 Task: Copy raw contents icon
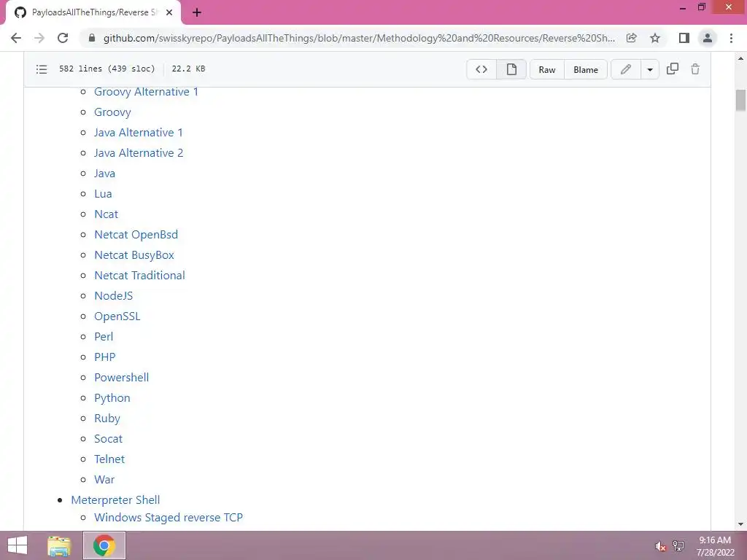[672, 69]
